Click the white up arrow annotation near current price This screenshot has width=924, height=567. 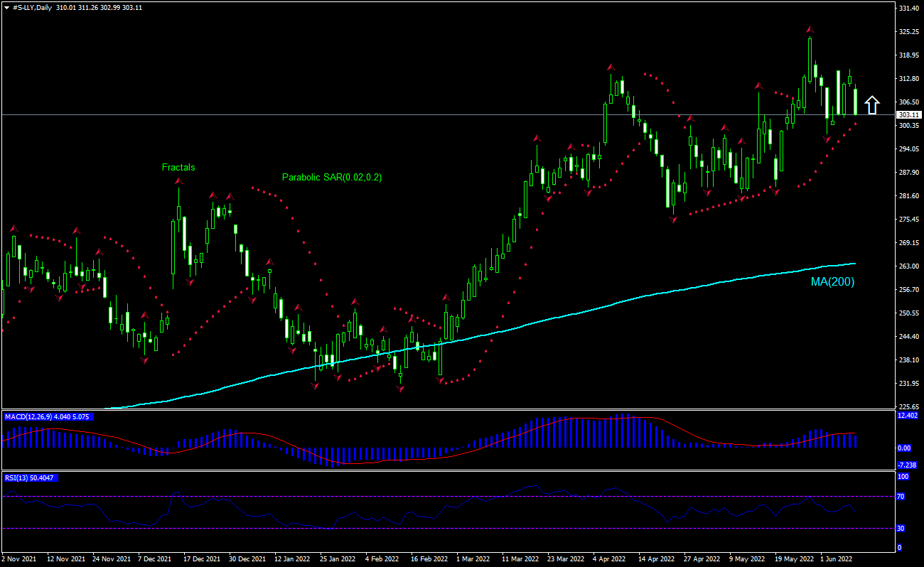[x=873, y=104]
